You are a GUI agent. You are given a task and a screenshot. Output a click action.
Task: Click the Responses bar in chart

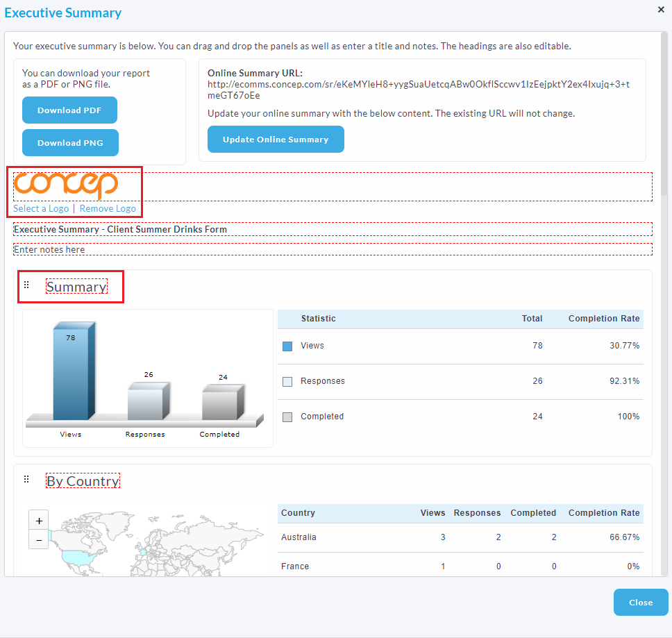click(149, 401)
